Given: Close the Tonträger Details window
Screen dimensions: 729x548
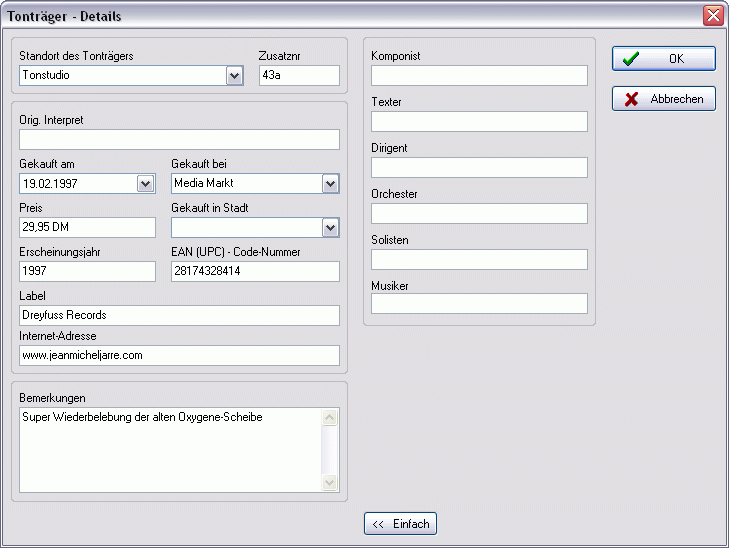Looking at the screenshot, I should [x=713, y=15].
